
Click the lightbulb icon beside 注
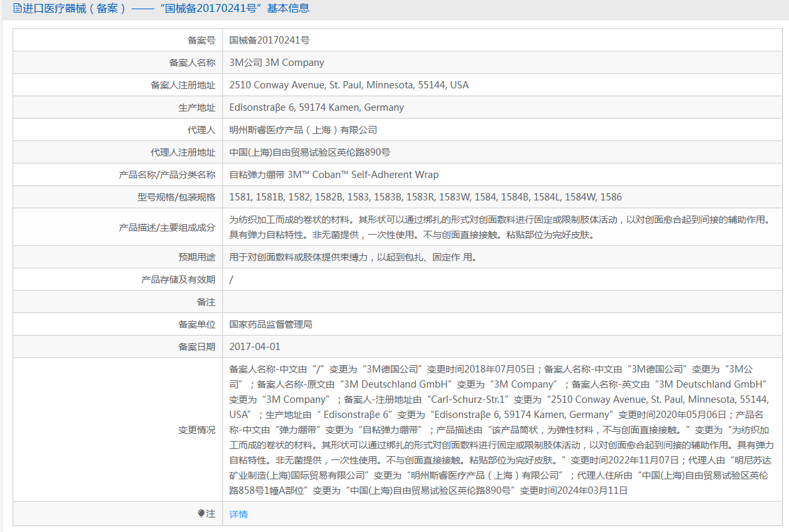[x=201, y=514]
